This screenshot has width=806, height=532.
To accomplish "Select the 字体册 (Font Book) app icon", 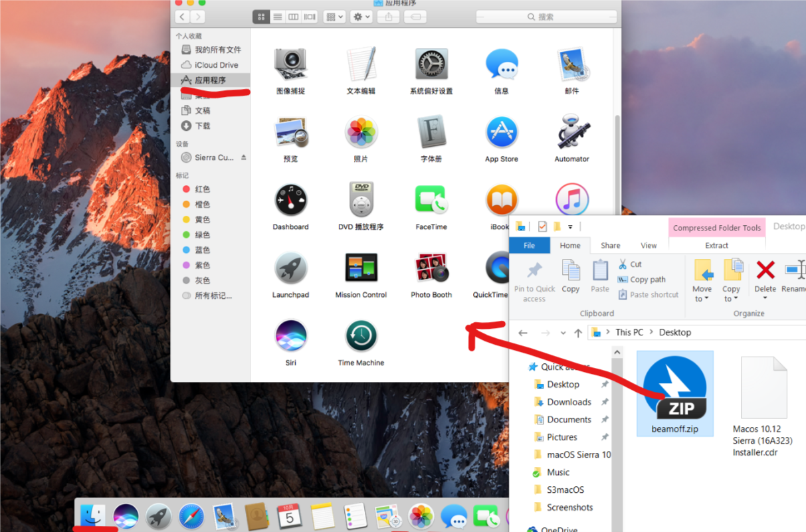I will [x=431, y=132].
